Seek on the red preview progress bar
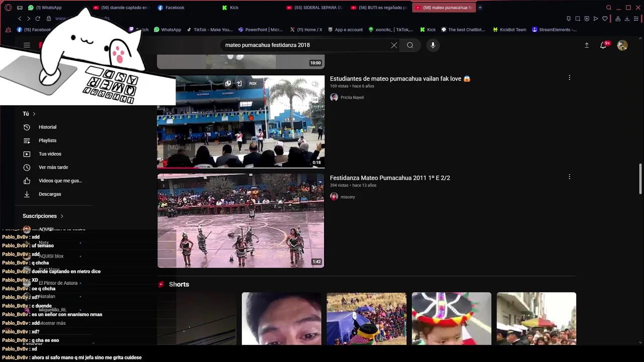Screen dimensions: 644x362 click(240, 167)
